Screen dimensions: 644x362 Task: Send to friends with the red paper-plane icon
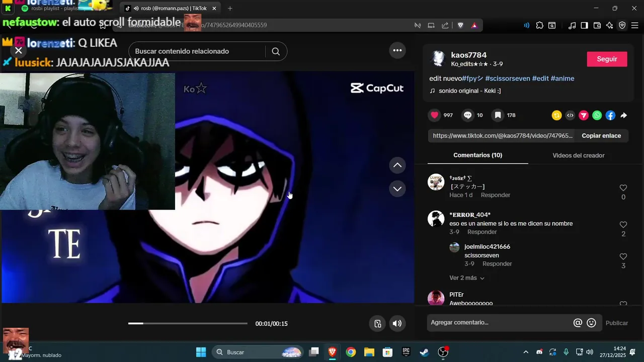click(584, 116)
